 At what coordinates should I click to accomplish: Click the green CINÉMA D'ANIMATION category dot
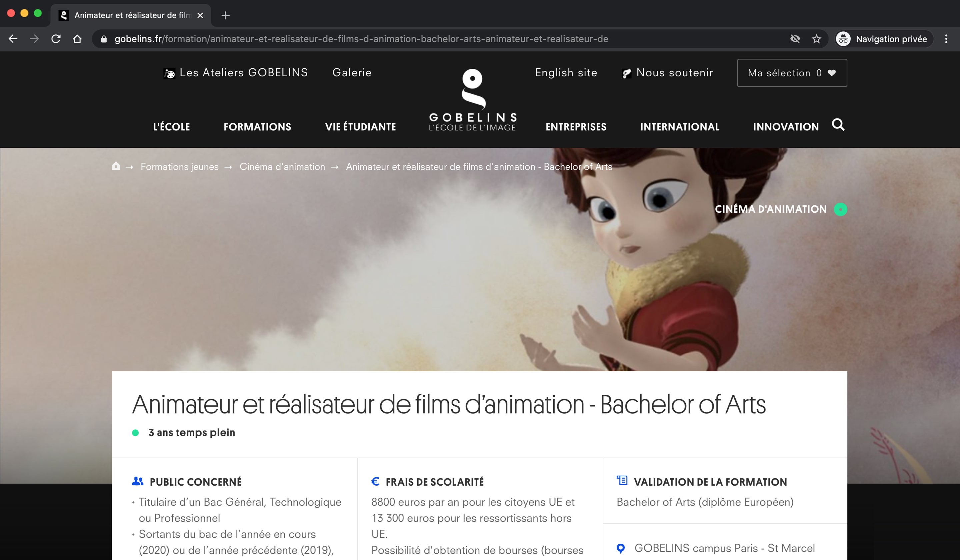point(840,209)
